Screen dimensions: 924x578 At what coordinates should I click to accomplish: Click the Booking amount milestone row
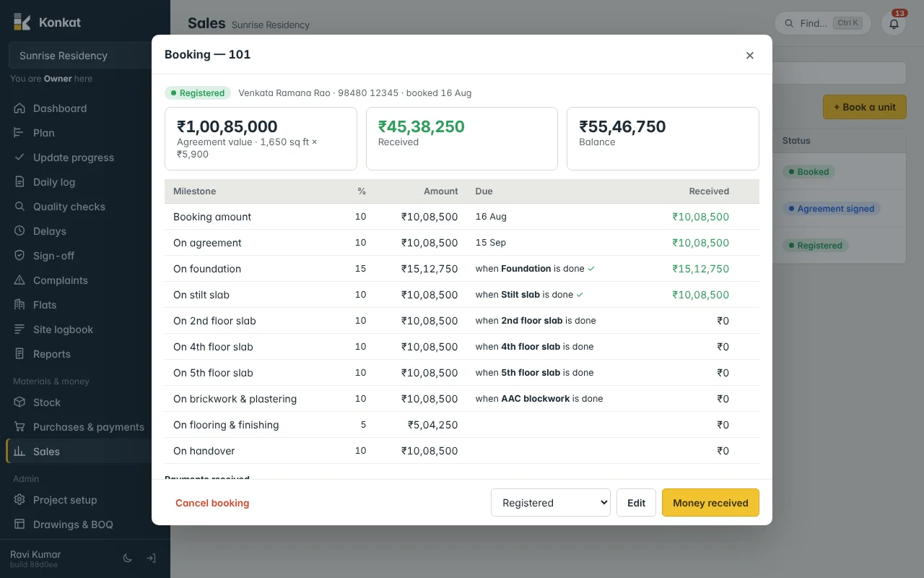(462, 217)
